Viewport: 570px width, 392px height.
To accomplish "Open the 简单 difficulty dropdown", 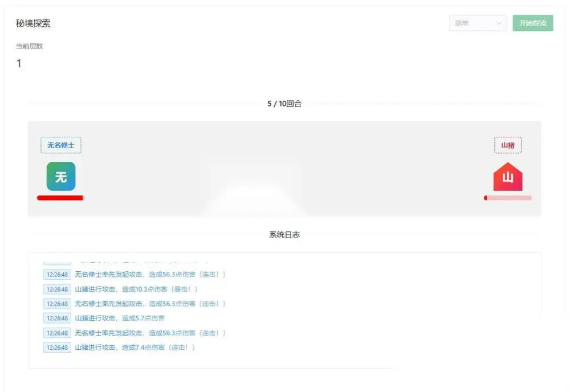I will tap(478, 23).
